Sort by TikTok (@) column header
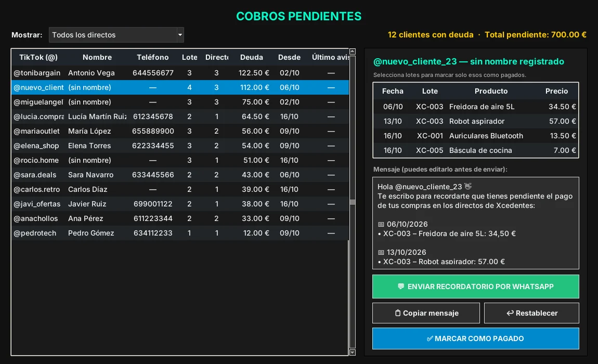 (x=38, y=57)
